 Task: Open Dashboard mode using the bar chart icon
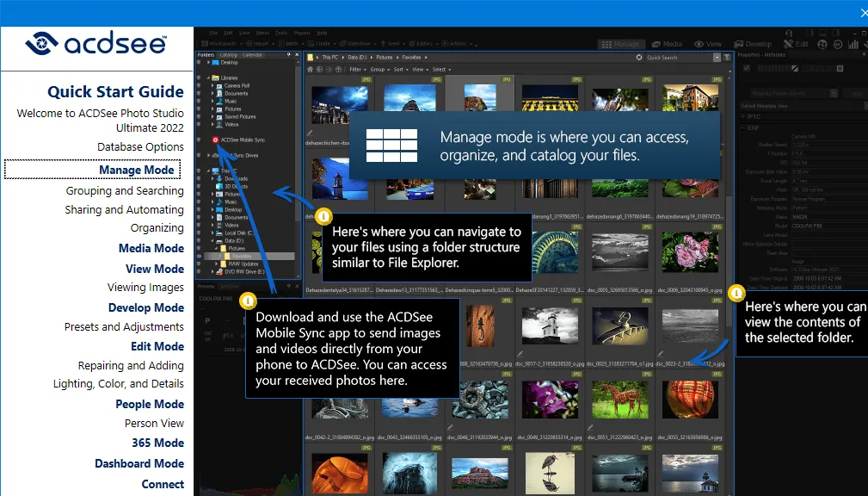pos(853,44)
